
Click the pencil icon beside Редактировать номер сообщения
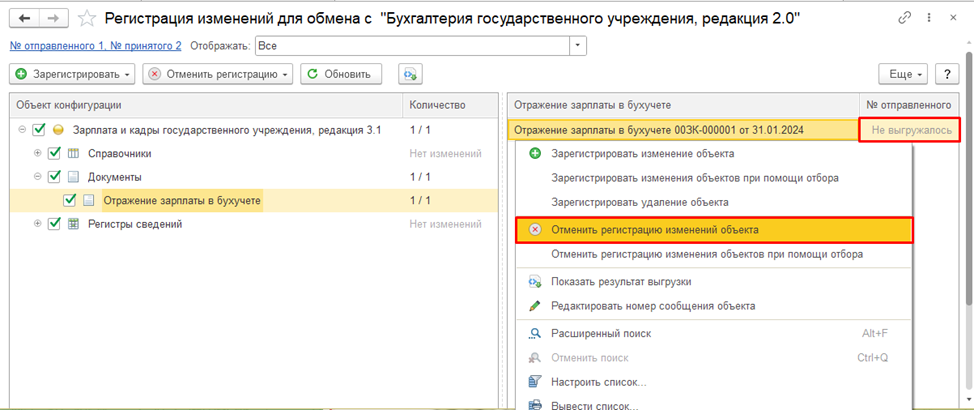[534, 306]
